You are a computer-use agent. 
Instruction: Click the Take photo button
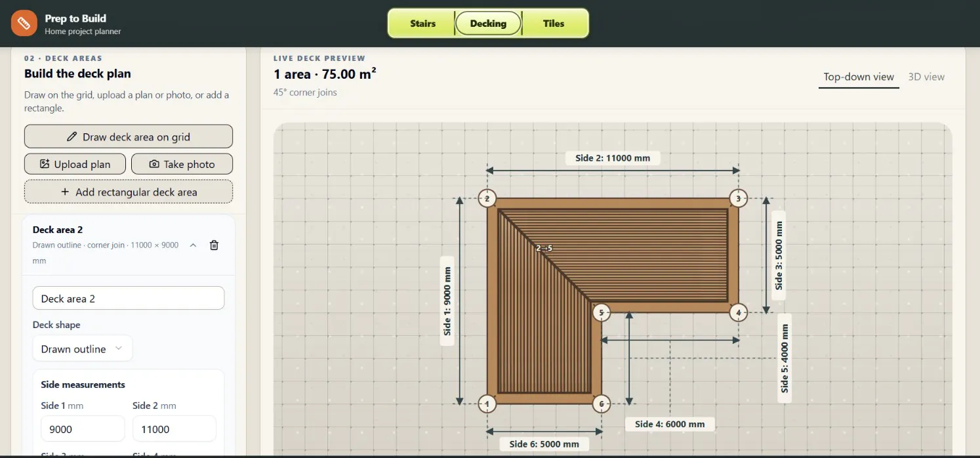[x=182, y=164]
